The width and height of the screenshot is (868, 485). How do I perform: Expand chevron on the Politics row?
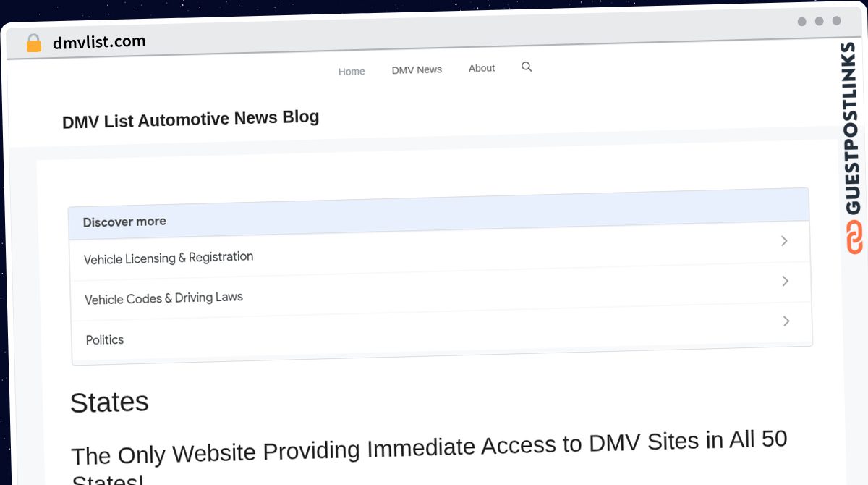(786, 321)
